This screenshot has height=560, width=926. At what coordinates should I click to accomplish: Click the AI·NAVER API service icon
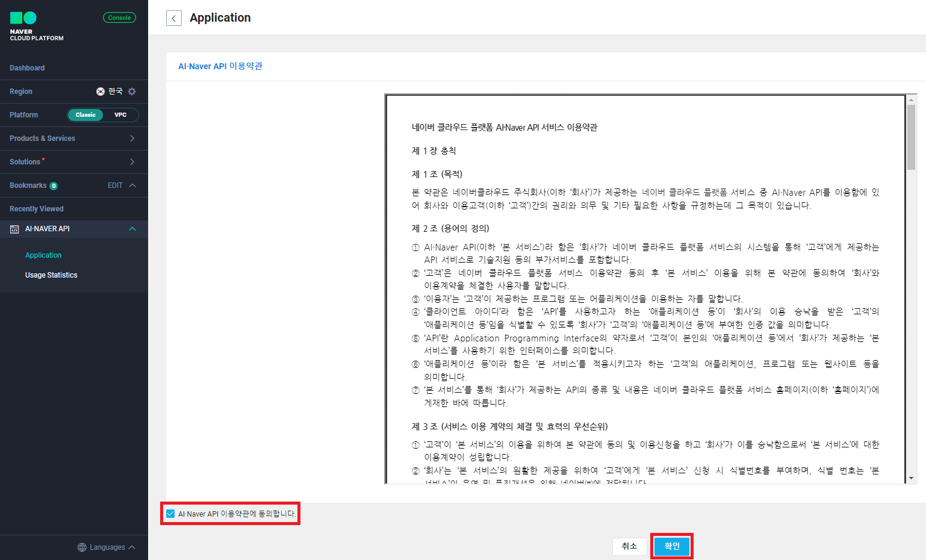[14, 229]
